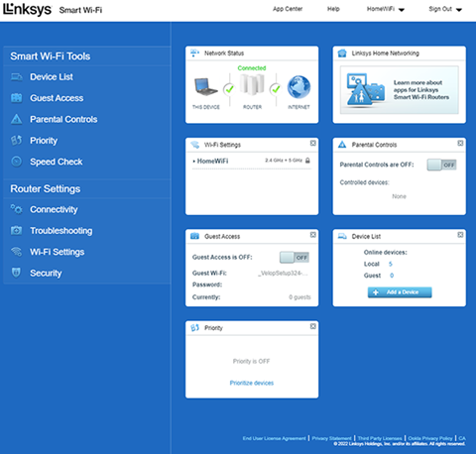476x454 pixels.
Task: Open Help in top navigation
Action: coord(333,9)
